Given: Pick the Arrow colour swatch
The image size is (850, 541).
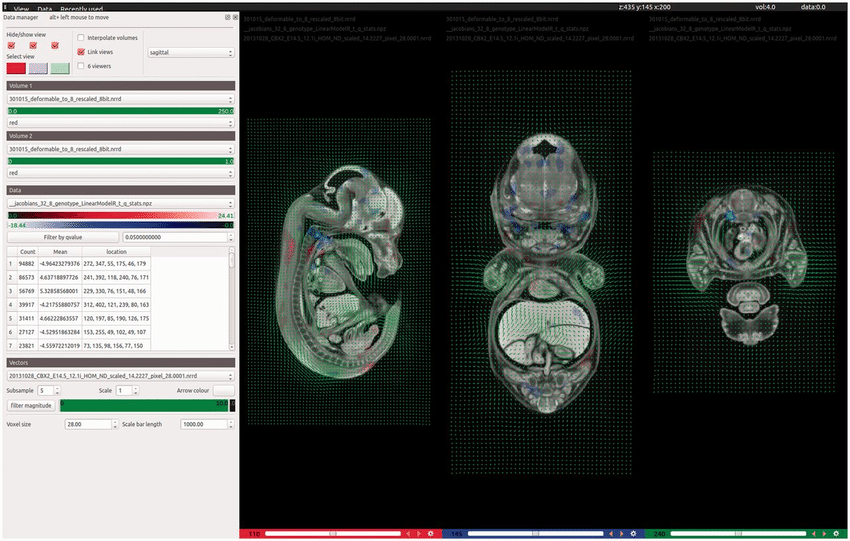Looking at the screenshot, I should pyautogui.click(x=221, y=390).
